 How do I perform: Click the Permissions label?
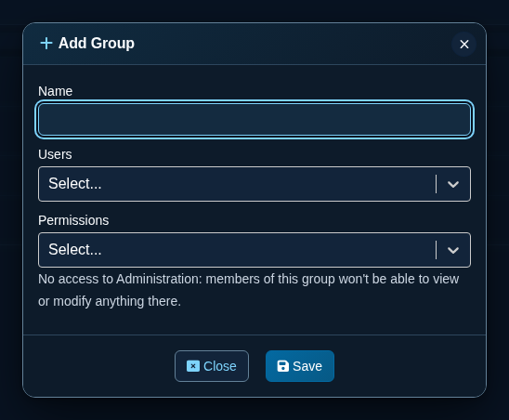coord(73,220)
